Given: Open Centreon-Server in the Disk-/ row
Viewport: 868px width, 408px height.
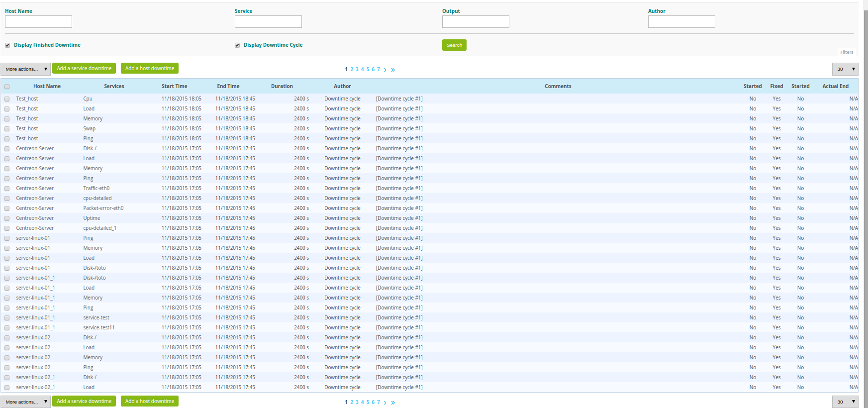Looking at the screenshot, I should [35, 149].
